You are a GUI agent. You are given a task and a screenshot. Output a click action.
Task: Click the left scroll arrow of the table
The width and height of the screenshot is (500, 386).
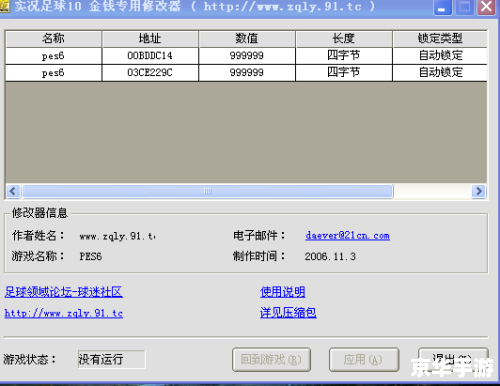pos(13,191)
